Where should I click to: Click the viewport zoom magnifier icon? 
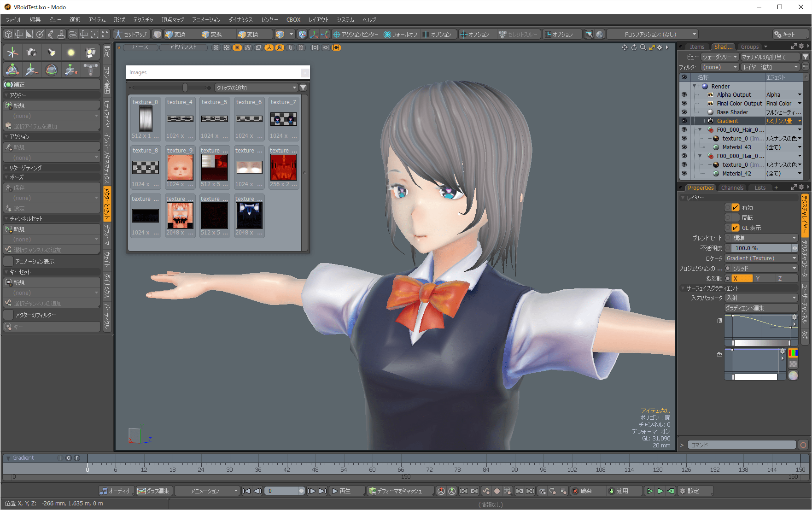click(x=643, y=47)
